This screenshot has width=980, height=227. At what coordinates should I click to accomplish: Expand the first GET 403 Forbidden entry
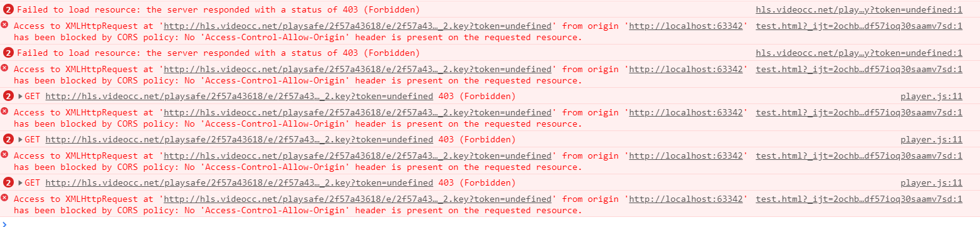(21, 96)
